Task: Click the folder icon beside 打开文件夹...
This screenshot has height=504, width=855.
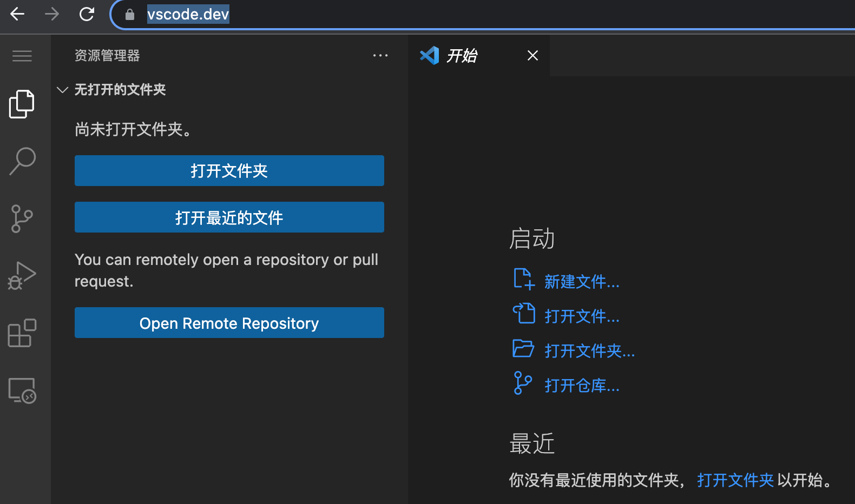Action: click(523, 349)
